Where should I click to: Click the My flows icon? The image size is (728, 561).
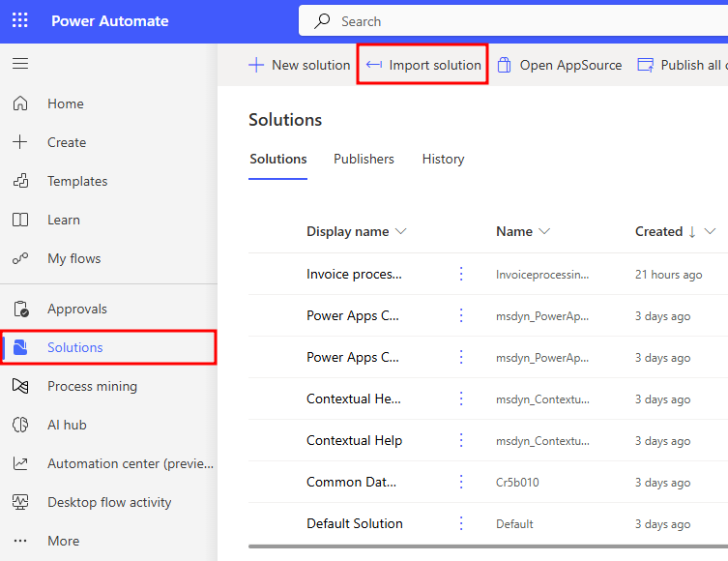click(x=20, y=258)
